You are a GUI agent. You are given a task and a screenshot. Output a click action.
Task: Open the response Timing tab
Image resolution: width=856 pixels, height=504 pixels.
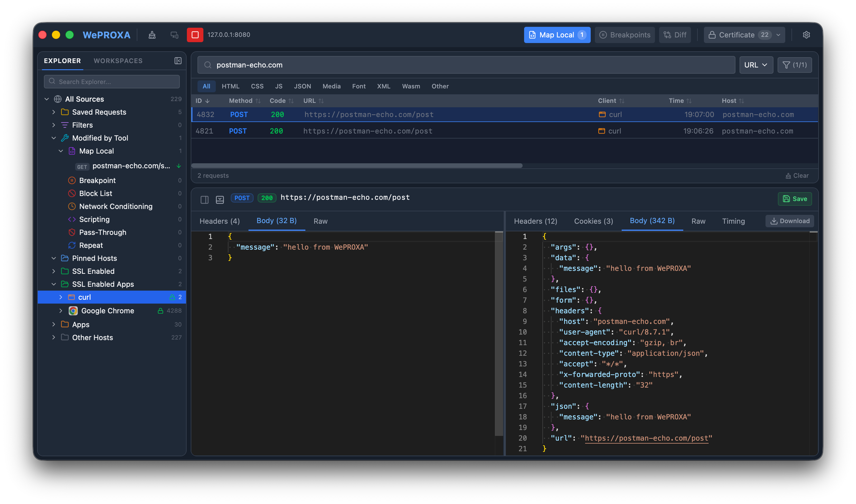pos(733,221)
